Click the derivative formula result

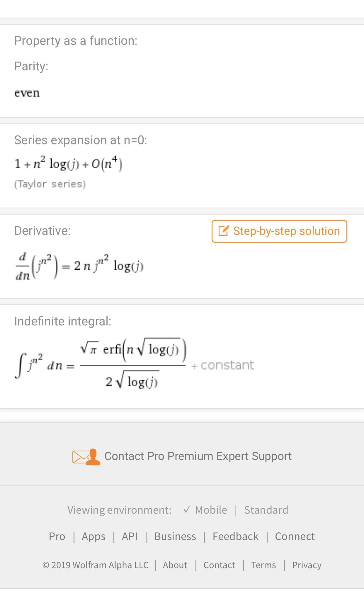(x=79, y=266)
